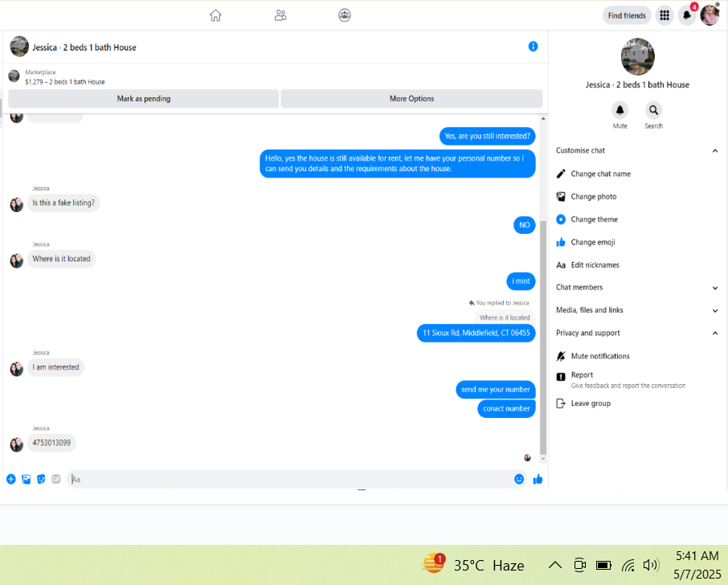Select Change chat name option
Screen dimensions: 728x585
click(x=601, y=174)
